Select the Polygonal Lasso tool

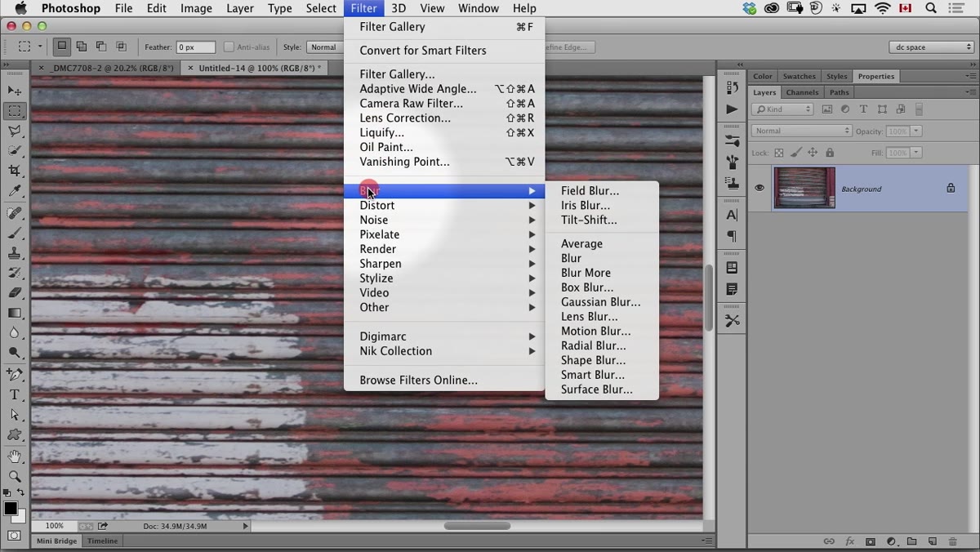(x=15, y=131)
